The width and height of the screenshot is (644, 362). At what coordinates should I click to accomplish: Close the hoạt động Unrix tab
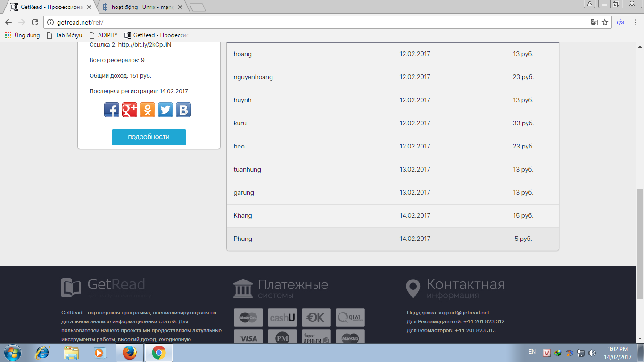[x=180, y=8]
